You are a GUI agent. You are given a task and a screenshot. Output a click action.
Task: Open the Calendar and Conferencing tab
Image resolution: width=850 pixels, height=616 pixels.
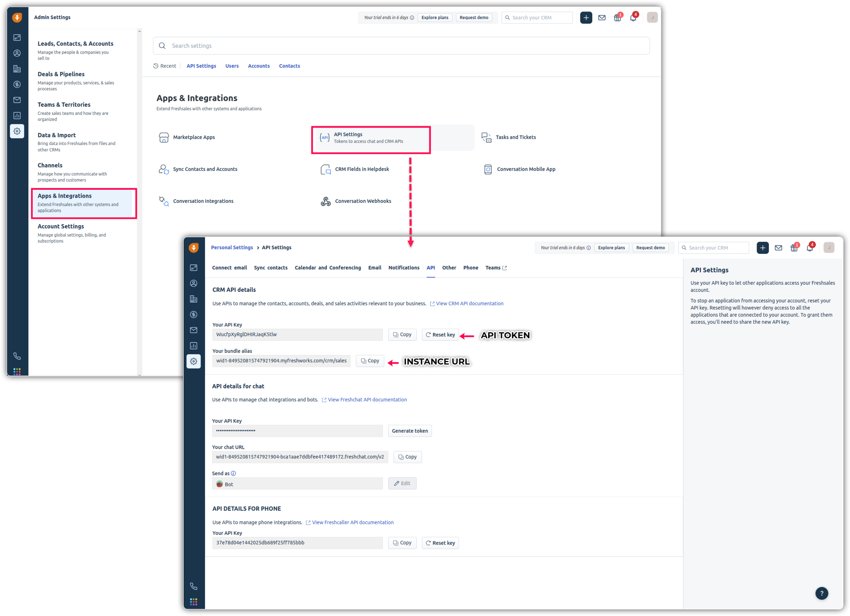coord(327,268)
